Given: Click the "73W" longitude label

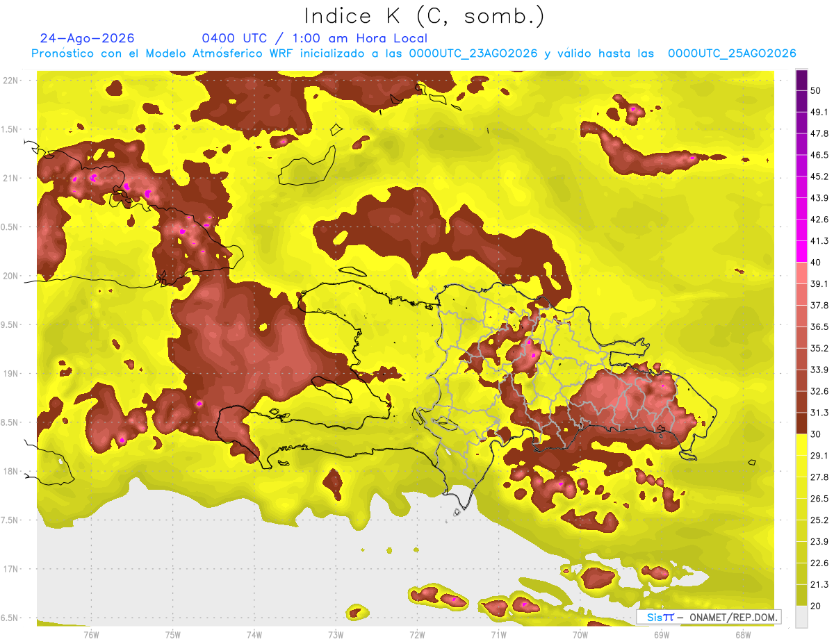Looking at the screenshot, I should coord(336,634).
